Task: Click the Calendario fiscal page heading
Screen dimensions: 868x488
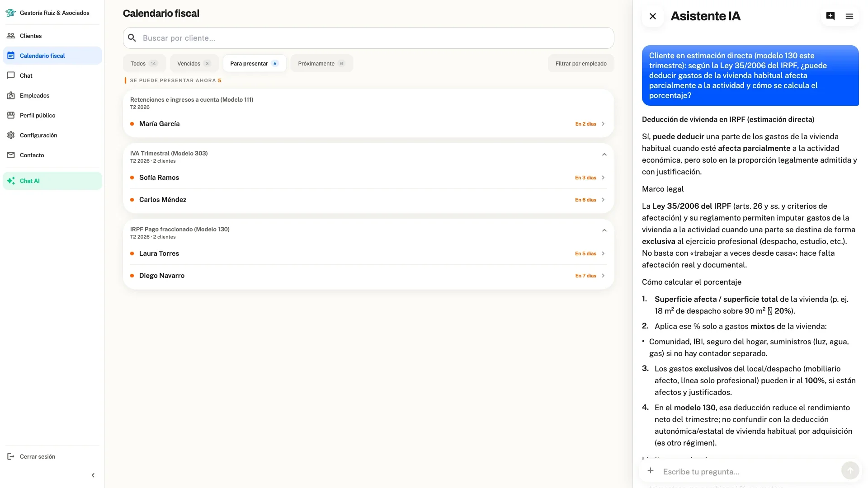Action: pyautogui.click(x=161, y=14)
